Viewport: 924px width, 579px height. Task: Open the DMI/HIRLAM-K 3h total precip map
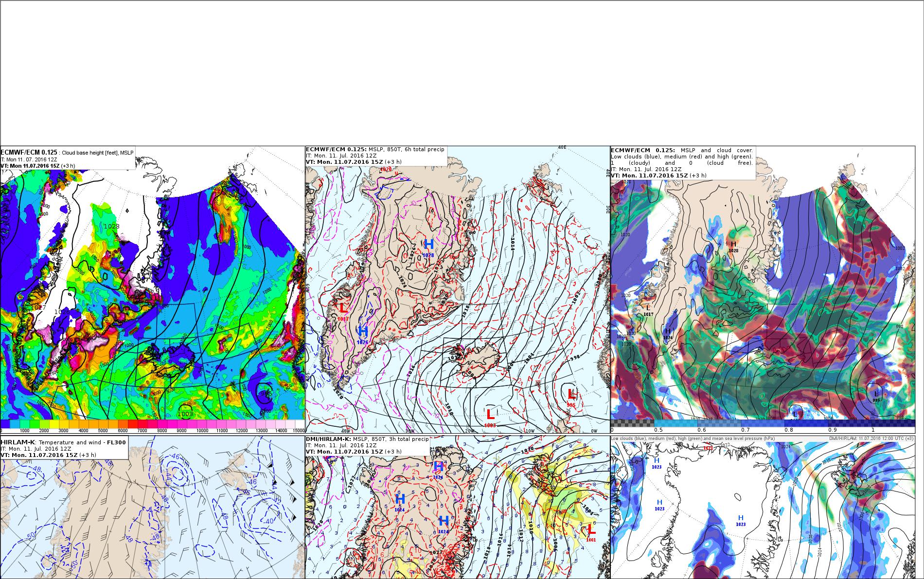pyautogui.click(x=458, y=507)
